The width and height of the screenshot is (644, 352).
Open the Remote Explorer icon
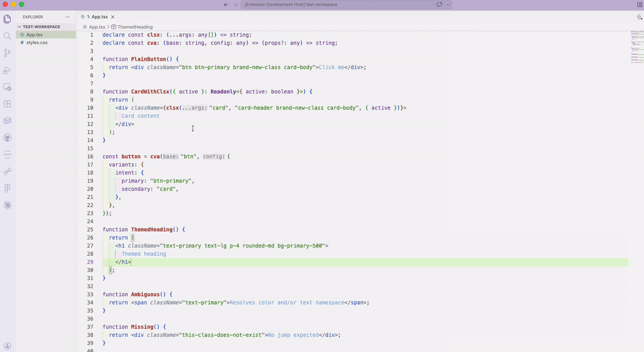coord(8,86)
